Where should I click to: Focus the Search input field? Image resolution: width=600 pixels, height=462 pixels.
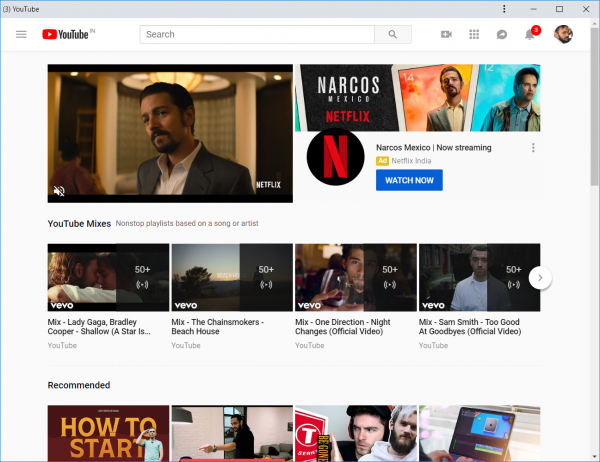tap(257, 34)
